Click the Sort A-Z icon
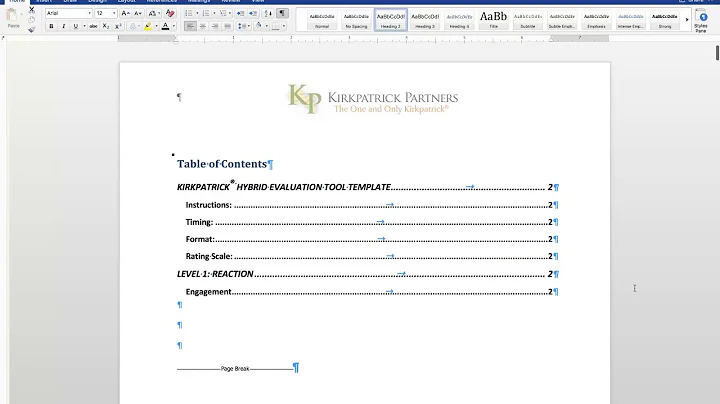 (268, 13)
